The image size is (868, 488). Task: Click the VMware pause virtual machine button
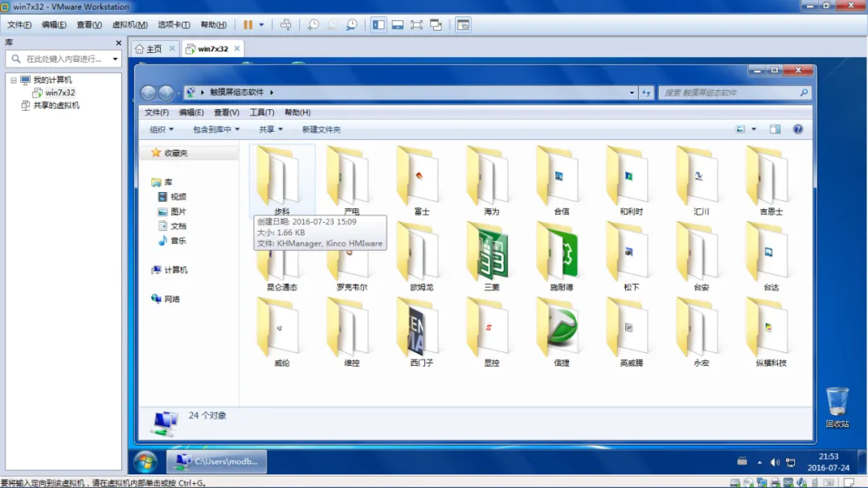[248, 25]
